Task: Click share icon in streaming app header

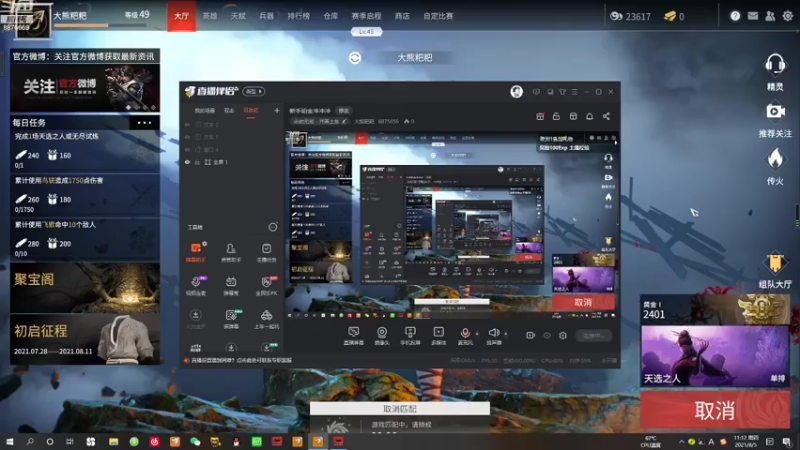Action: tap(606, 116)
